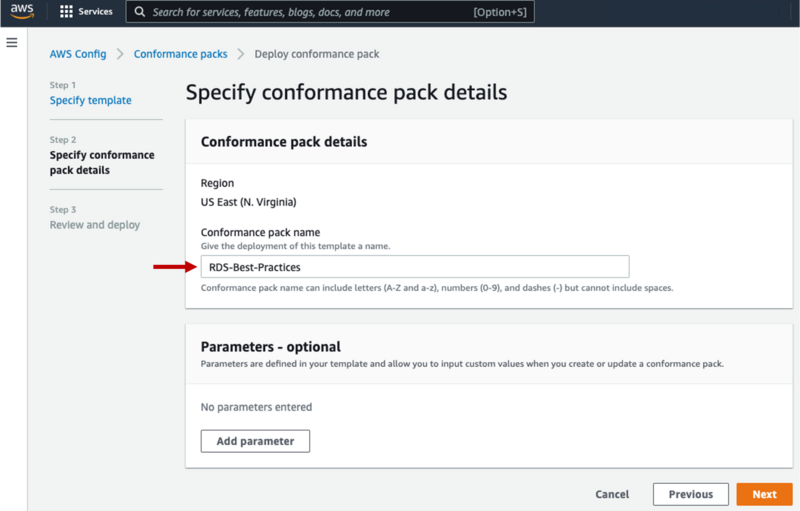This screenshot has width=800, height=511.
Task: Go back with the Previous button
Action: coord(690,494)
